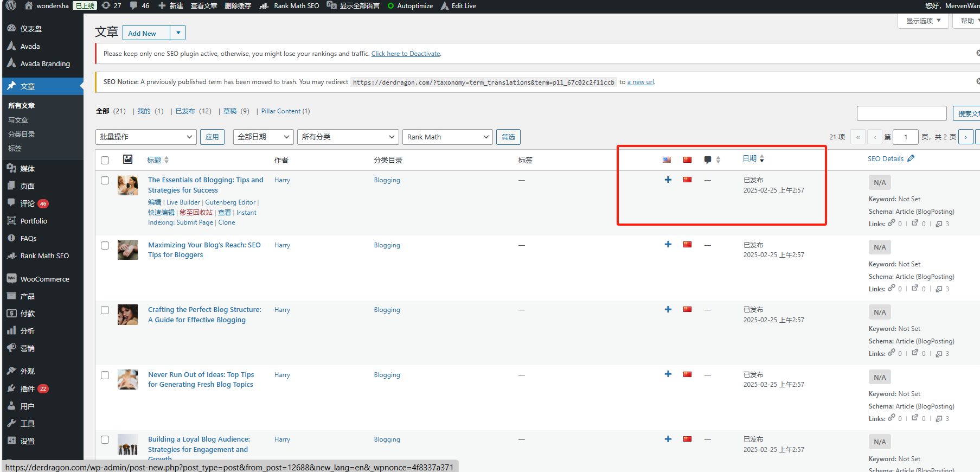Image resolution: width=980 pixels, height=472 pixels.
Task: Click the search posts input field
Action: click(901, 113)
